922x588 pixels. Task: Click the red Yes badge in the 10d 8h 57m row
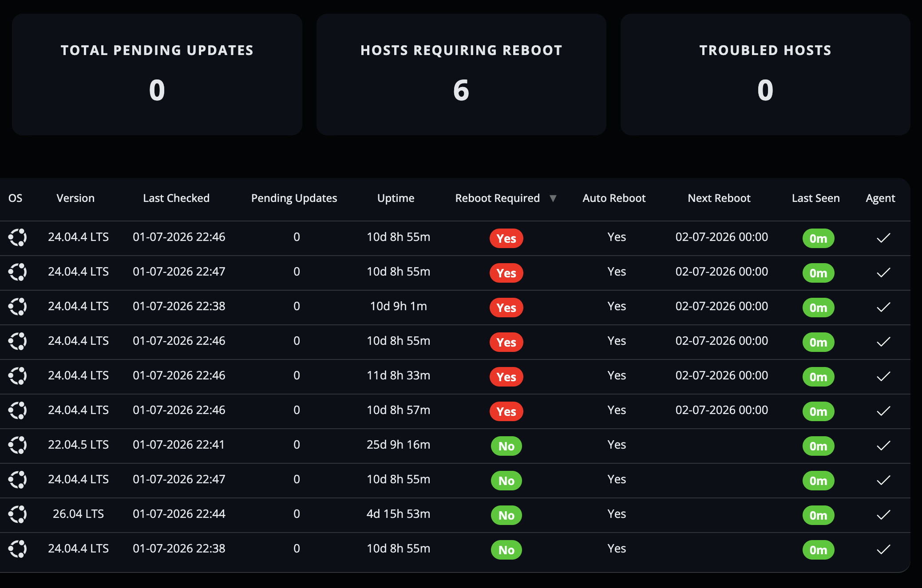[x=507, y=411]
